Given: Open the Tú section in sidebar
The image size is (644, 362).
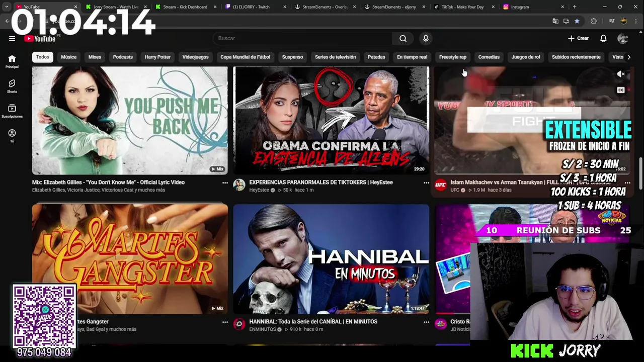Looking at the screenshot, I should click(12, 136).
